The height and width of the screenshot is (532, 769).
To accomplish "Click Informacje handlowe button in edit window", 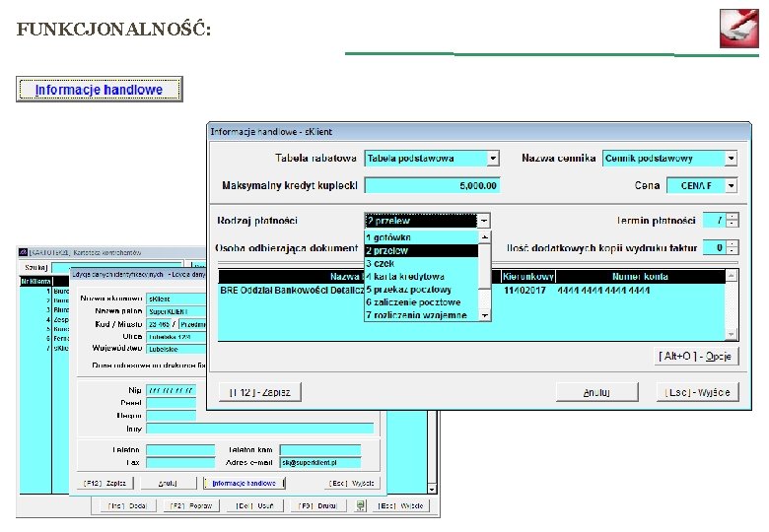I will [244, 483].
